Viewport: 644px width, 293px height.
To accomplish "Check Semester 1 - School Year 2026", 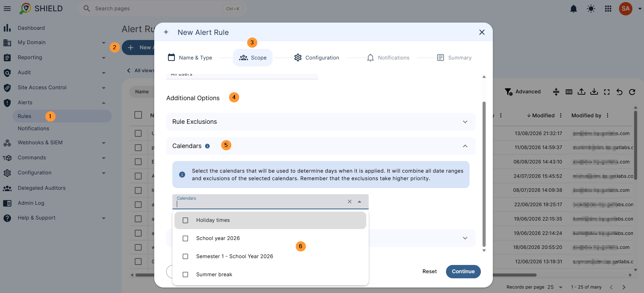I will pyautogui.click(x=185, y=256).
